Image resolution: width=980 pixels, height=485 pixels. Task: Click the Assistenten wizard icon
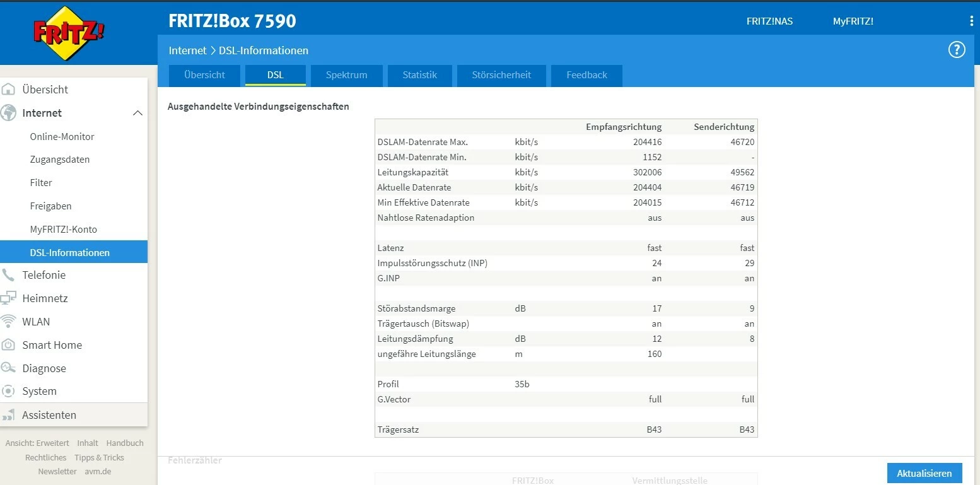[8, 415]
